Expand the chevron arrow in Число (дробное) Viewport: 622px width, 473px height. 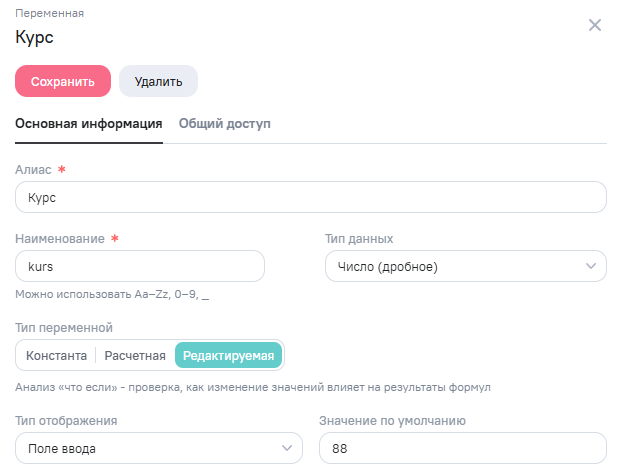coord(590,267)
